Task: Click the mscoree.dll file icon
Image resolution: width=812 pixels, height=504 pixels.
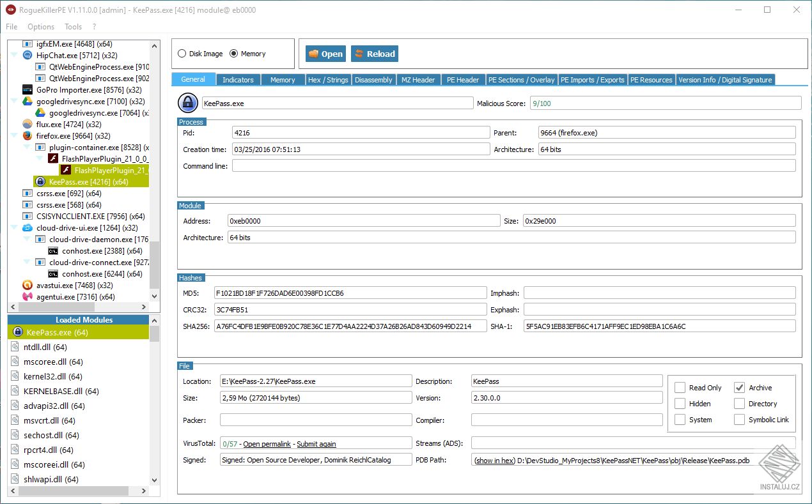Action: 16,362
